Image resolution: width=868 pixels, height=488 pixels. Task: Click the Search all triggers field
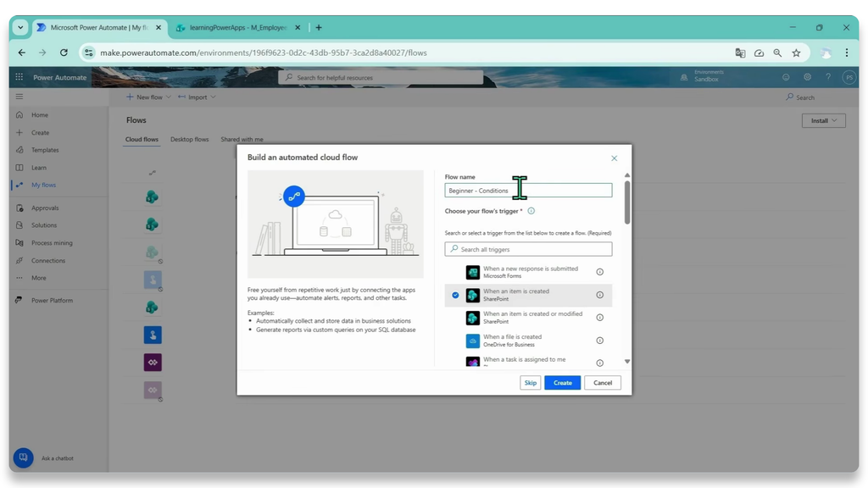(528, 249)
